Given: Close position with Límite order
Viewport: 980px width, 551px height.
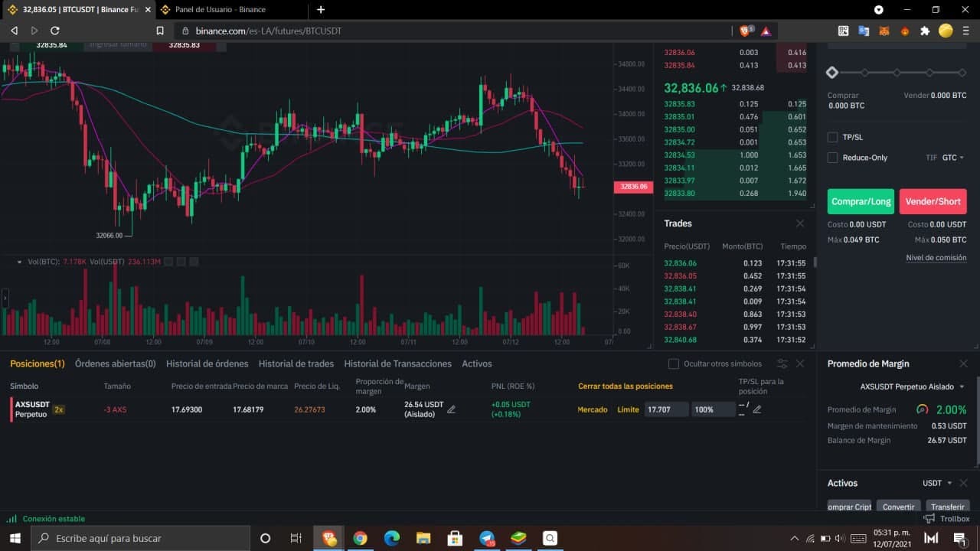Looking at the screenshot, I should pos(628,409).
